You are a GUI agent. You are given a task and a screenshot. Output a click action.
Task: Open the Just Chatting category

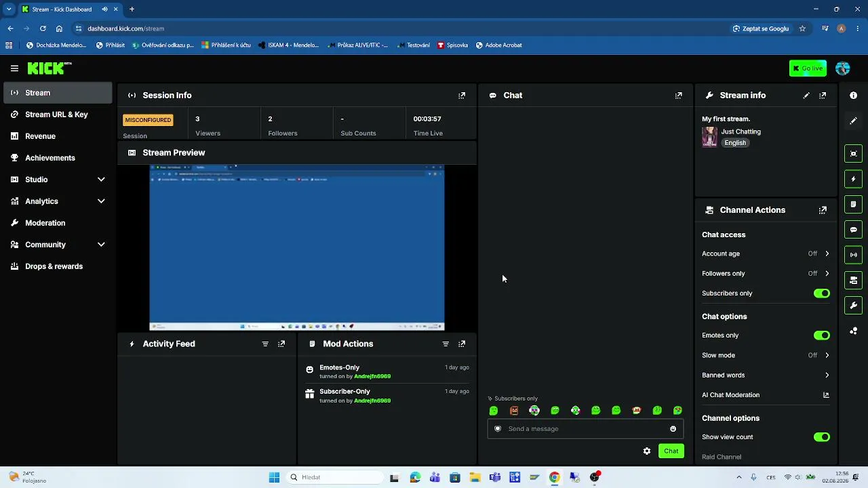coord(741,131)
